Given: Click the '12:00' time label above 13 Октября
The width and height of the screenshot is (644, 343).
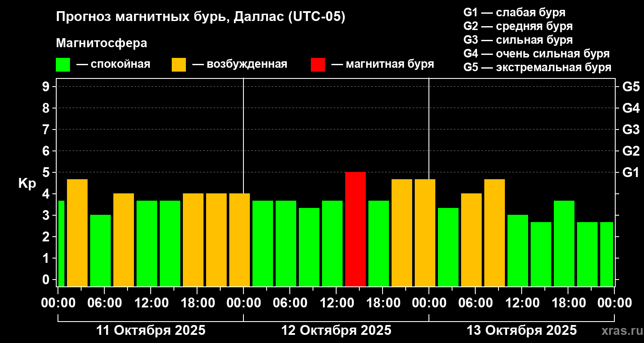Looking at the screenshot, I should point(522,303).
